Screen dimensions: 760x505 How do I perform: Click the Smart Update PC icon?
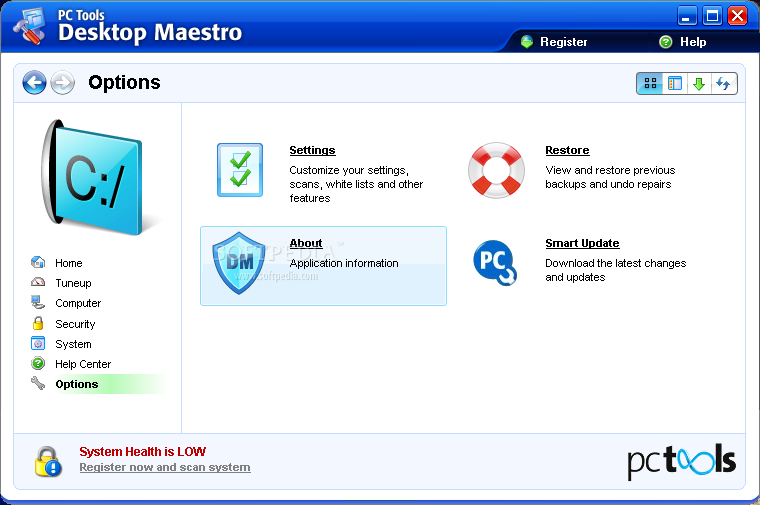(x=495, y=263)
